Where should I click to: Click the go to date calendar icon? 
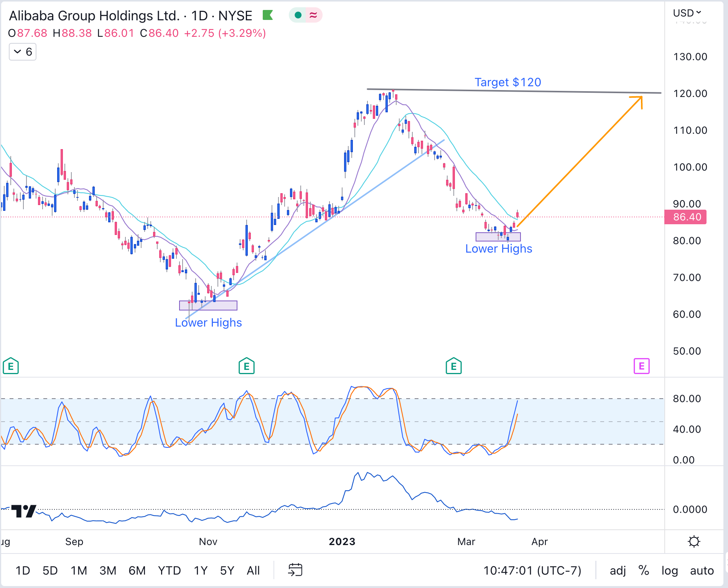coord(295,570)
